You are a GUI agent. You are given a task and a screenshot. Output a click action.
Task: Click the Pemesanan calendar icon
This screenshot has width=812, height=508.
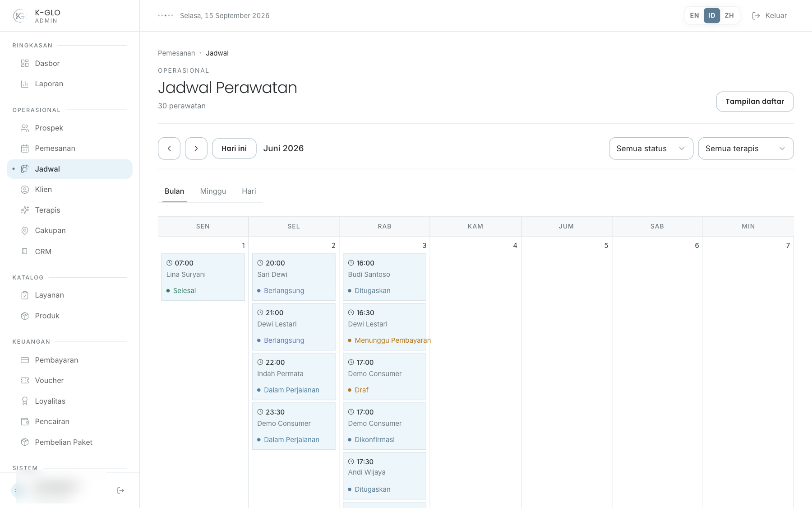click(25, 149)
